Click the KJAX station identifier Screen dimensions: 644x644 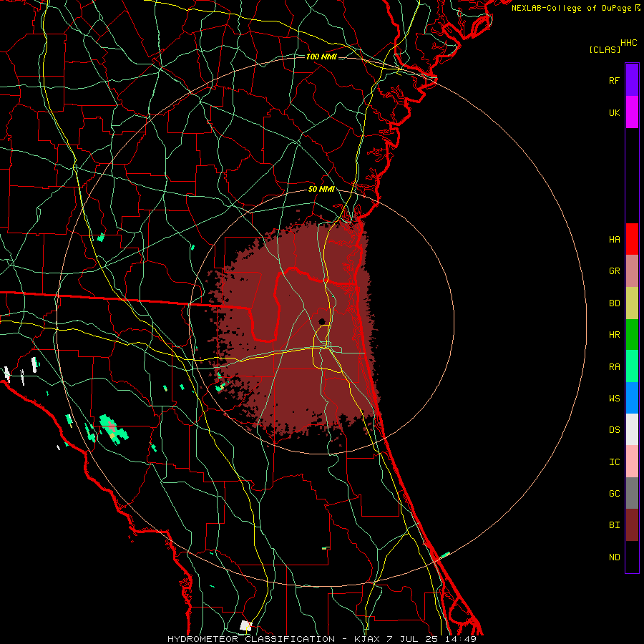click(x=368, y=639)
